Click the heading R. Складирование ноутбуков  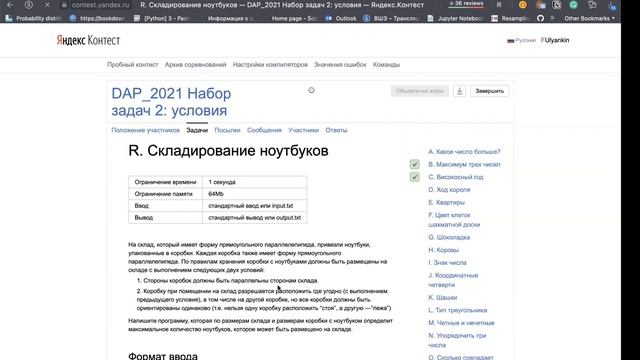coord(228,151)
